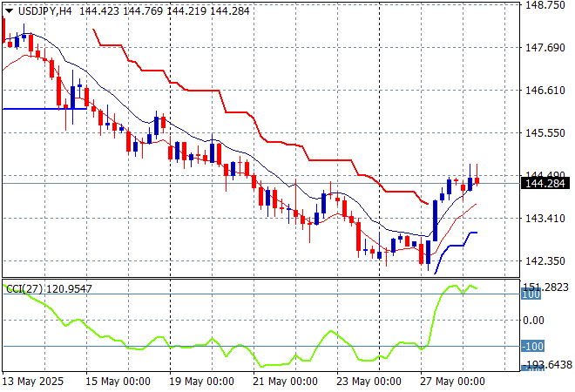Image resolution: width=575 pixels, height=392 pixels.
Task: Click the CCI 100 level label
Action: tap(532, 295)
